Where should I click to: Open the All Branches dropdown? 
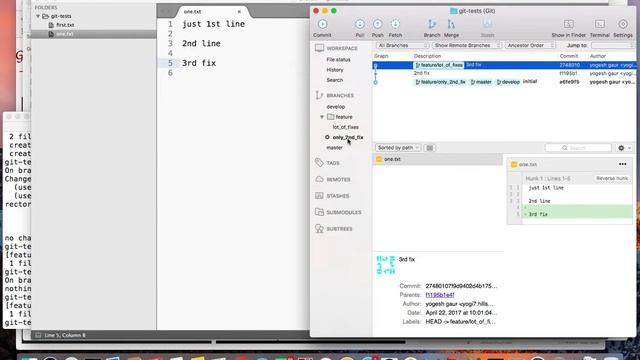pyautogui.click(x=402, y=45)
